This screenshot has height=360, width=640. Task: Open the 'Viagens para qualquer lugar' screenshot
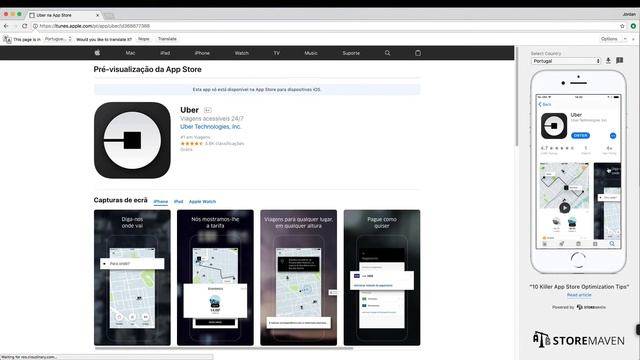point(298,278)
